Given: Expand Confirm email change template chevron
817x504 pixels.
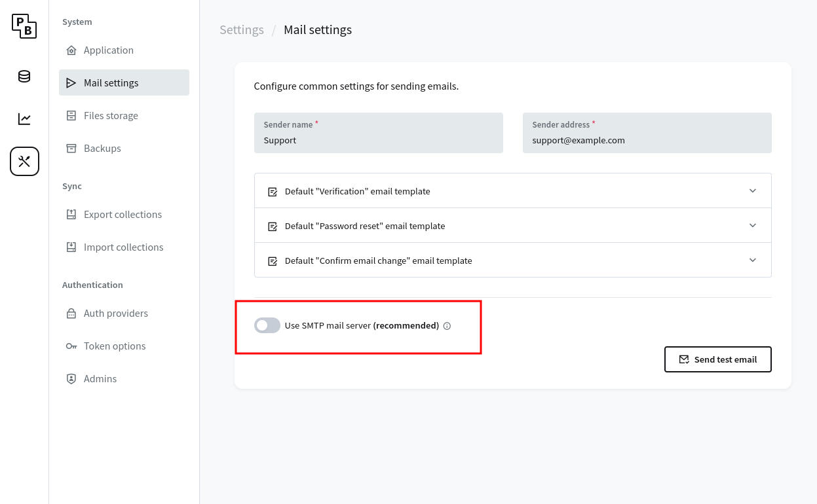Looking at the screenshot, I should point(752,261).
